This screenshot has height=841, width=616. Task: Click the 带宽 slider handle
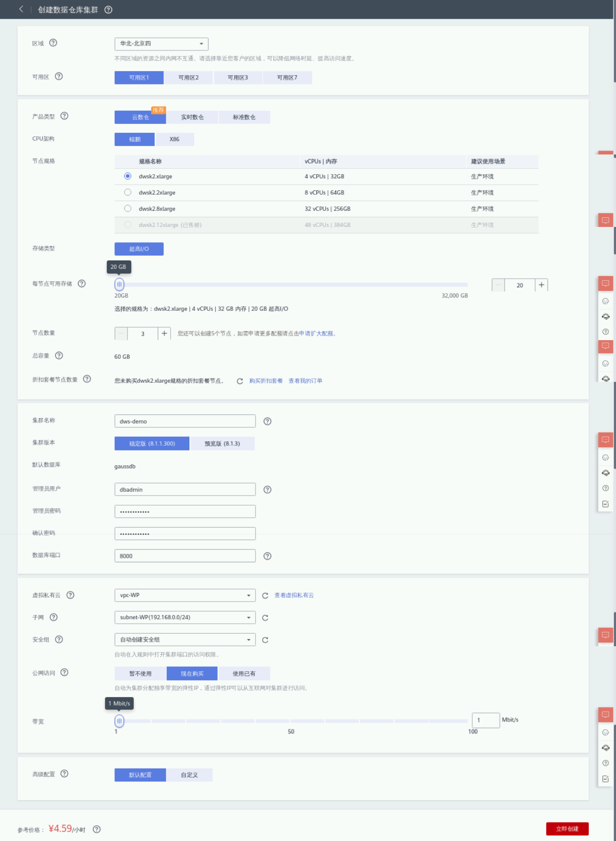pyautogui.click(x=119, y=721)
